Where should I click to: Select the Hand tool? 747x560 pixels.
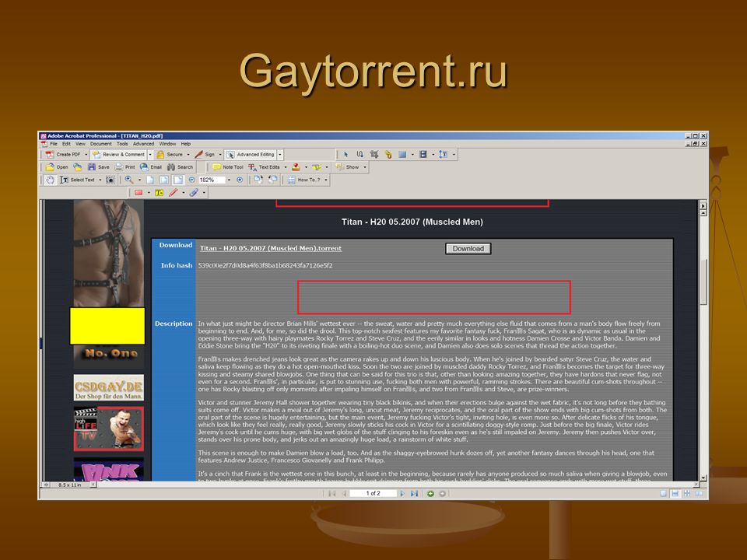(50, 180)
